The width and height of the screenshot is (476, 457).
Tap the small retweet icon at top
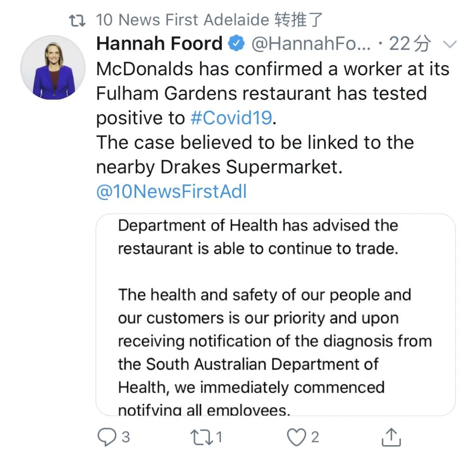click(78, 20)
